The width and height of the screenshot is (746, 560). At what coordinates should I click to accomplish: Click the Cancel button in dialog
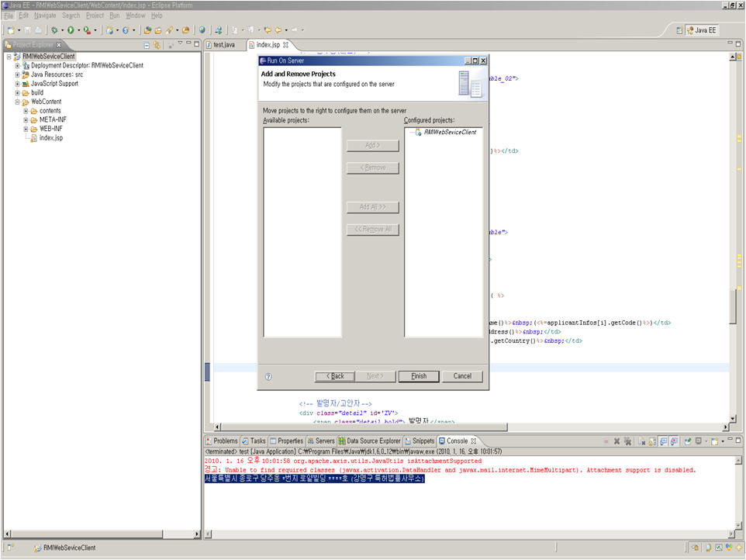462,376
